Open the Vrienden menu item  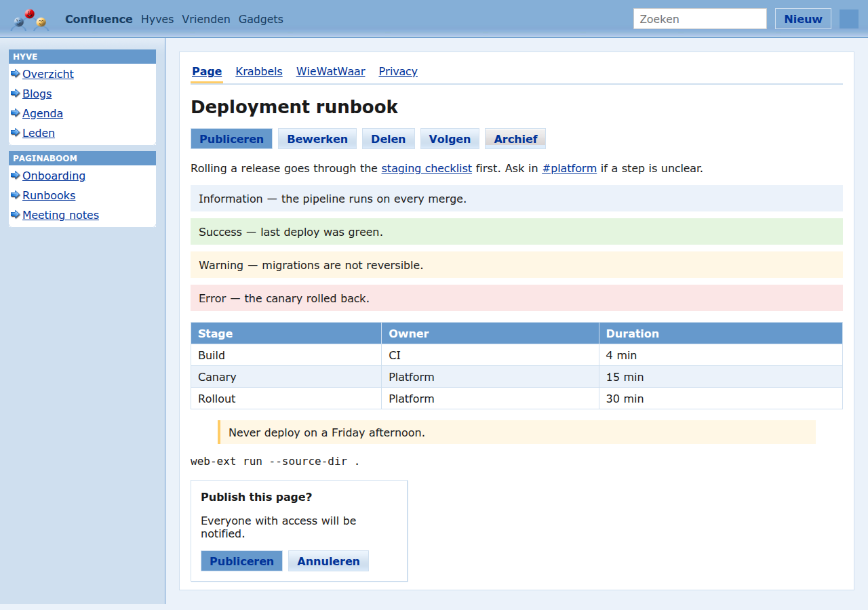point(206,19)
